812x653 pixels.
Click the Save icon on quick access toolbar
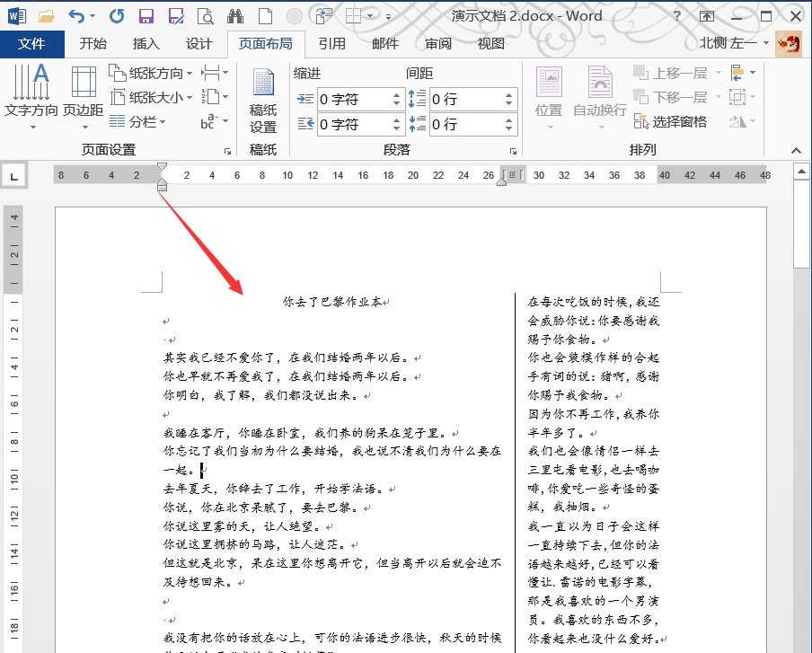(146, 15)
